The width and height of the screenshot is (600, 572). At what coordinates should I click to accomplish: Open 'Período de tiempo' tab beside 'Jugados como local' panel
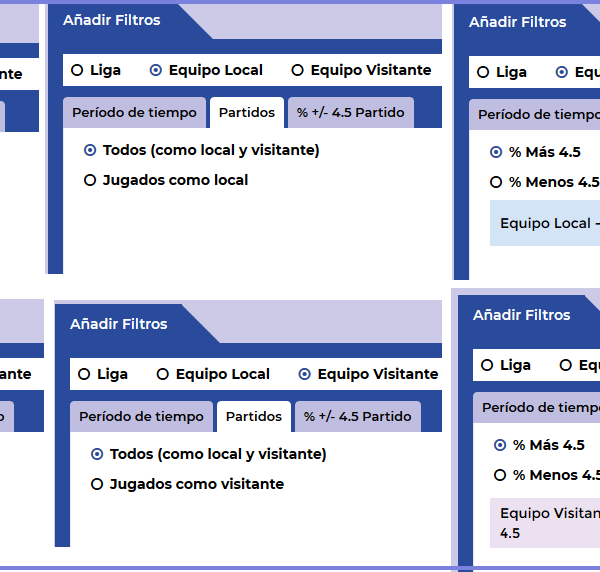point(136,113)
